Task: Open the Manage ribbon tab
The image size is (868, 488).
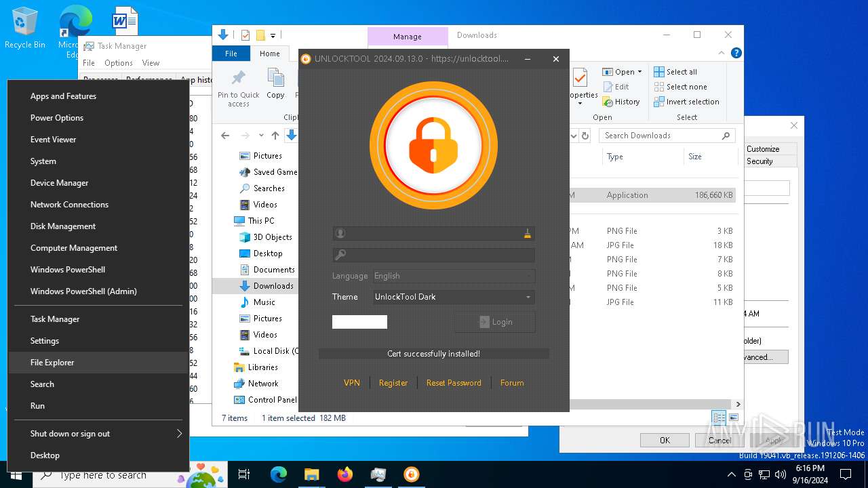Action: click(408, 37)
